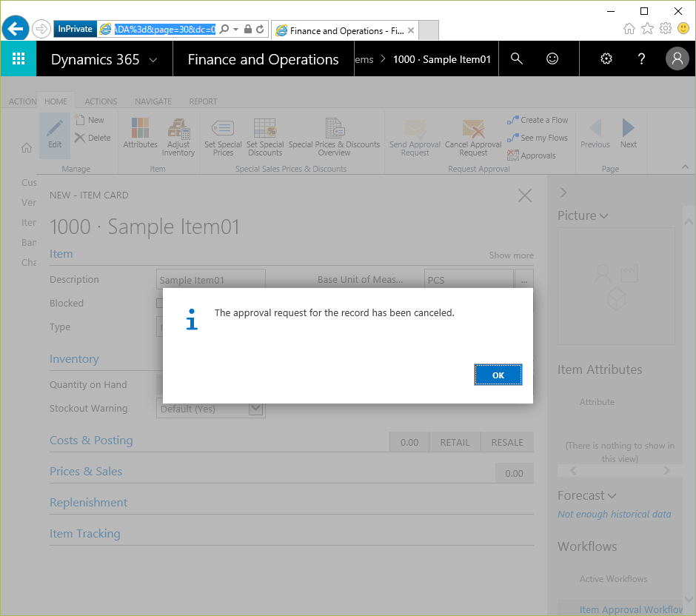Open item Attributes
The height and width of the screenshot is (616, 696).
(140, 133)
